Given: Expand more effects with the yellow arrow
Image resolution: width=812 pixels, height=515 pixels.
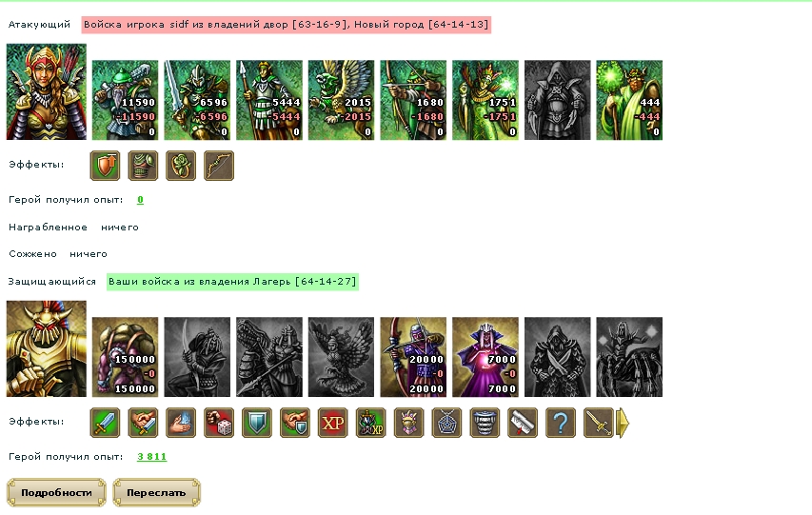Looking at the screenshot, I should [623, 423].
